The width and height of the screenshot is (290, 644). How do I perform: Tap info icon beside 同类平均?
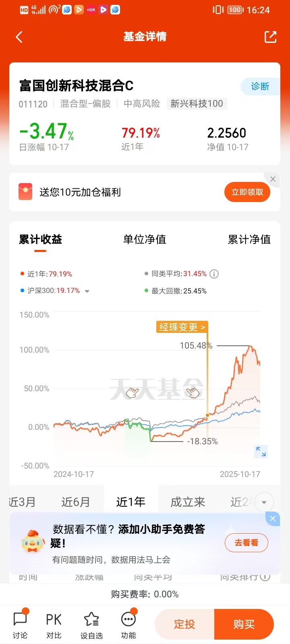214,274
